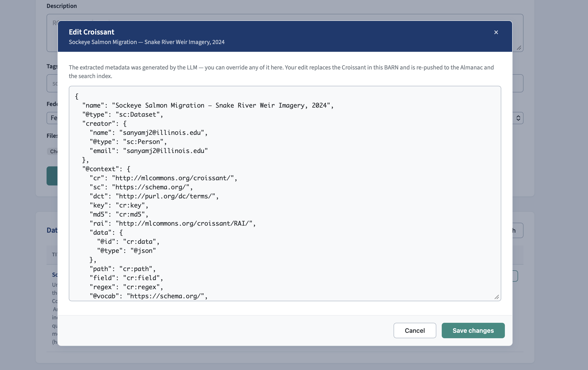Image resolution: width=588 pixels, height=370 pixels.
Task: Click the "path": "cr:path" line
Action: point(123,269)
